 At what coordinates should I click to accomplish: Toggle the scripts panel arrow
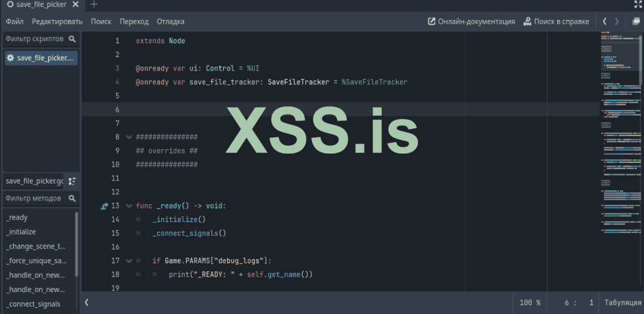coord(87,303)
